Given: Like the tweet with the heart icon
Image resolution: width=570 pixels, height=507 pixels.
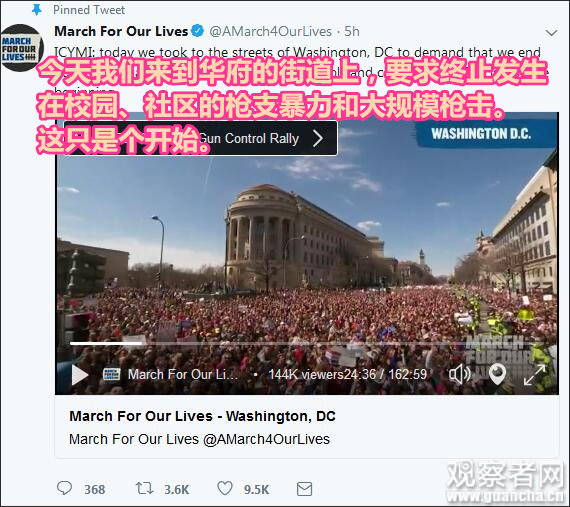Looking at the screenshot, I should click(x=225, y=488).
